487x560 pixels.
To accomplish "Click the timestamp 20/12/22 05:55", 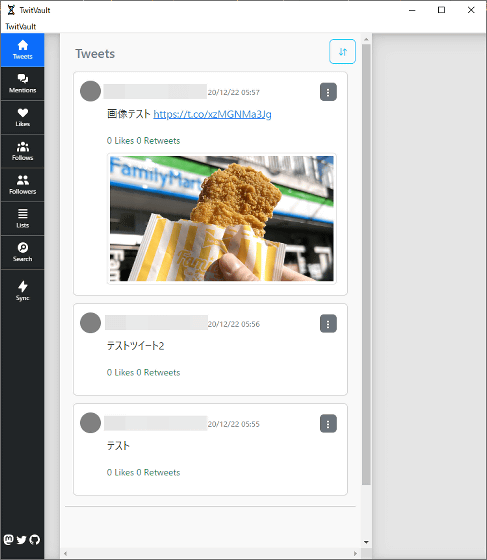I will tap(234, 424).
